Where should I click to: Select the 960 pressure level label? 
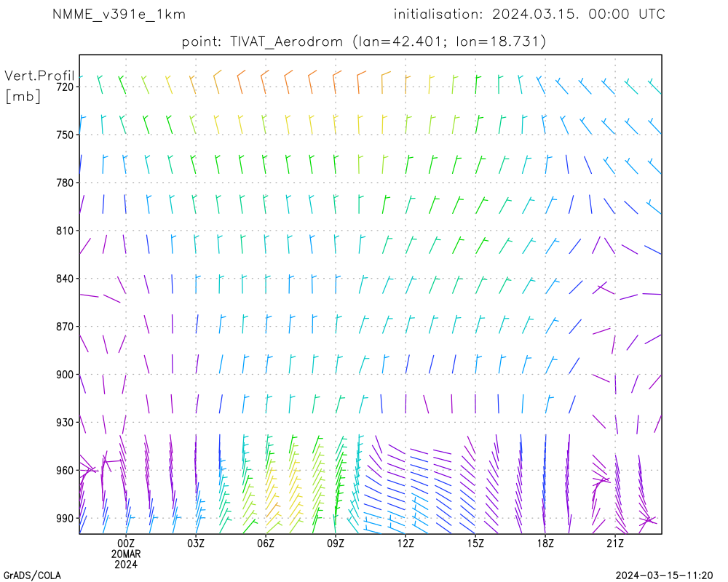(65, 471)
